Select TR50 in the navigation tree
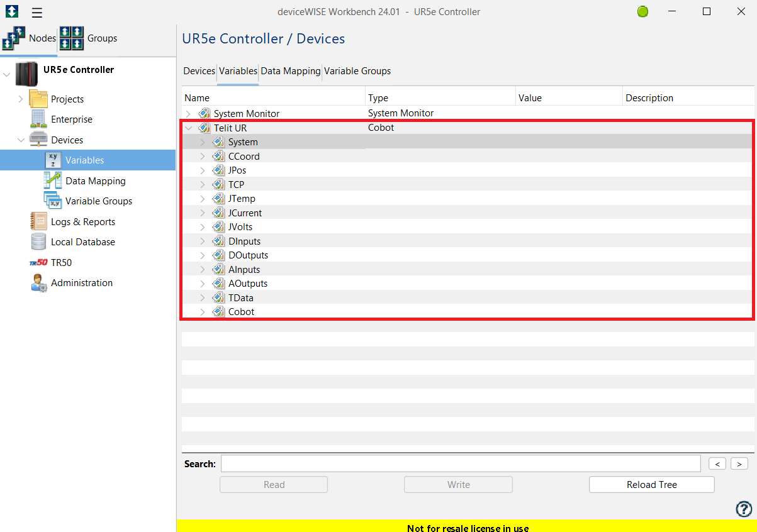The height and width of the screenshot is (532, 757). (x=62, y=263)
